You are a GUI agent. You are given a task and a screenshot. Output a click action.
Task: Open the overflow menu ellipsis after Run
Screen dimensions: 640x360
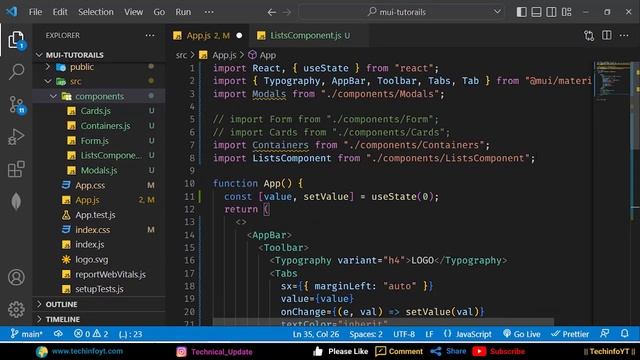click(x=209, y=12)
